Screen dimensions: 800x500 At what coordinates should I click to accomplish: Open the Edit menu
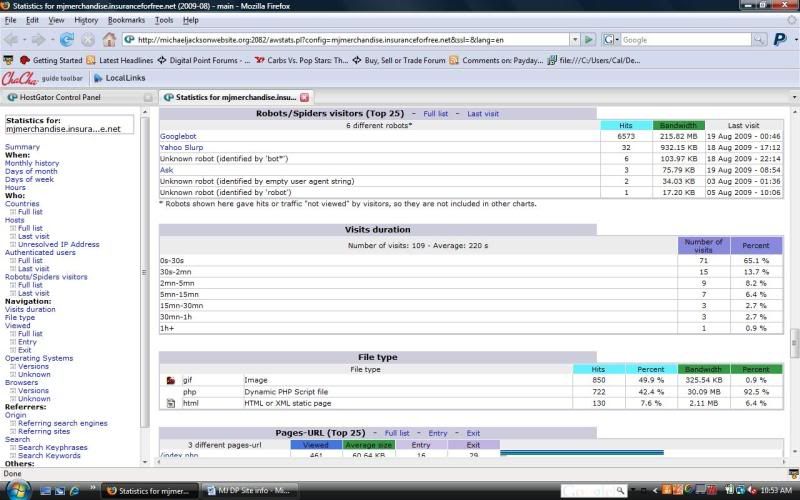click(32, 20)
